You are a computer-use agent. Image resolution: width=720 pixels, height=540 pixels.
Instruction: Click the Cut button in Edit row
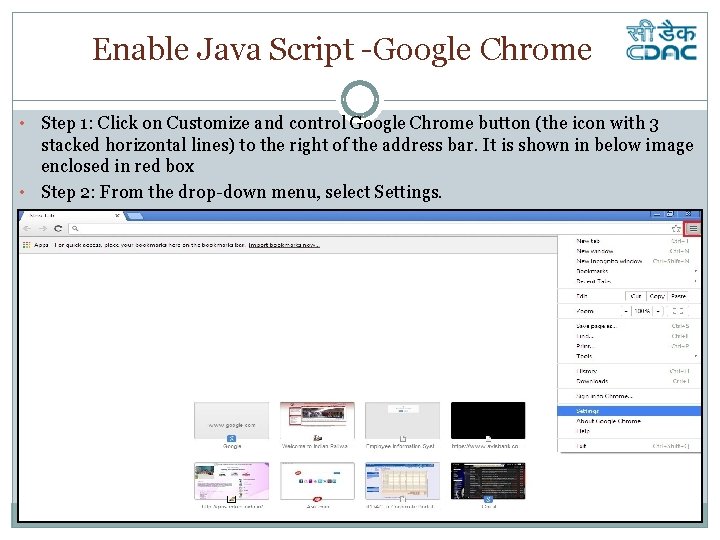636,296
